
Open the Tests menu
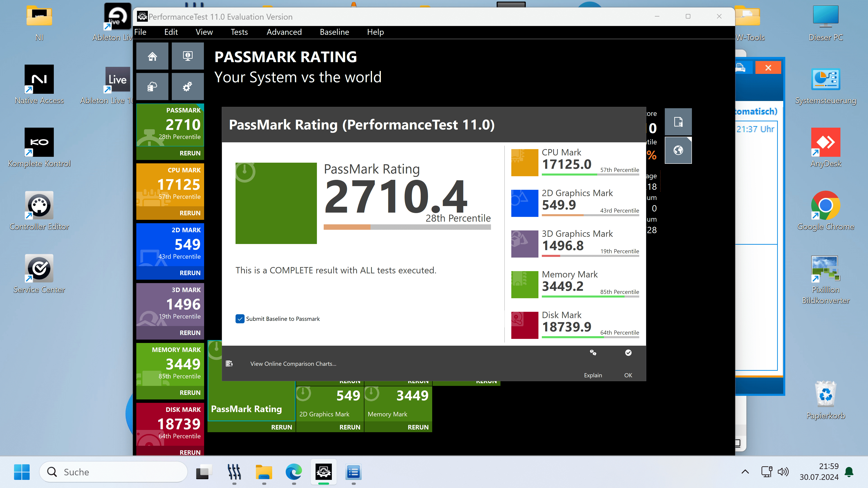pyautogui.click(x=239, y=32)
